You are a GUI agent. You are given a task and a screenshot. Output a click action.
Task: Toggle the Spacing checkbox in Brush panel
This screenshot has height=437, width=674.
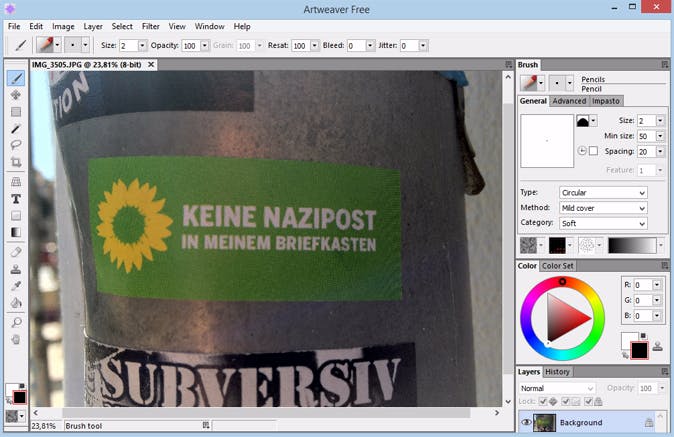pos(593,151)
